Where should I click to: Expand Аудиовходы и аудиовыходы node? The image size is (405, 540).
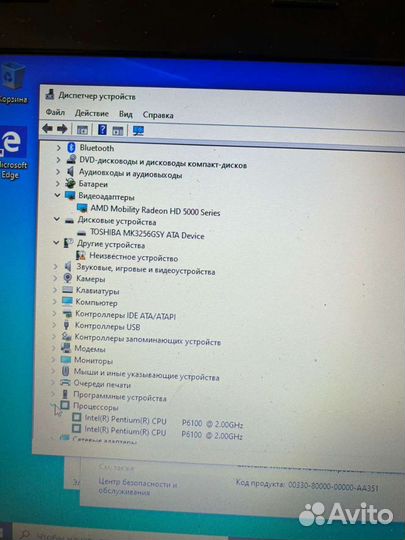click(58, 172)
